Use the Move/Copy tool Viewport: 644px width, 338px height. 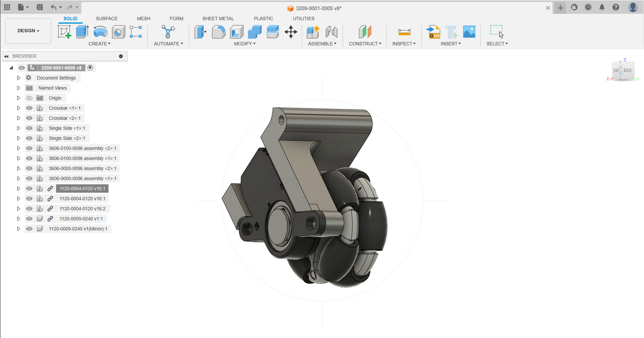pyautogui.click(x=291, y=32)
